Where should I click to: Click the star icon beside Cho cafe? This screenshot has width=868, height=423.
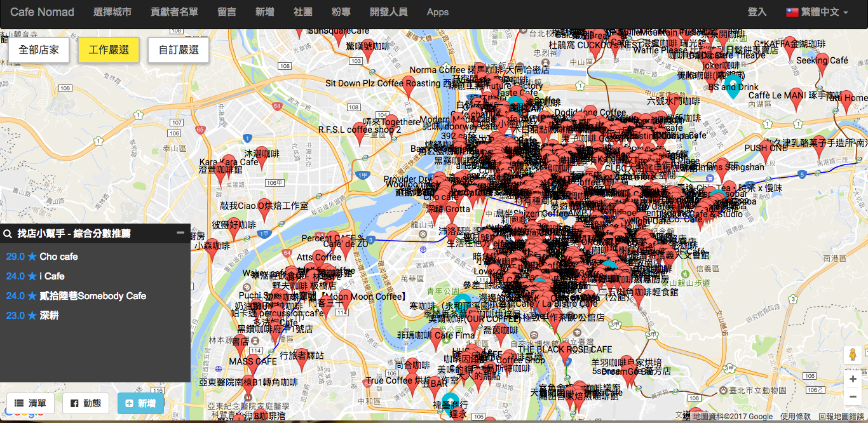coord(32,257)
